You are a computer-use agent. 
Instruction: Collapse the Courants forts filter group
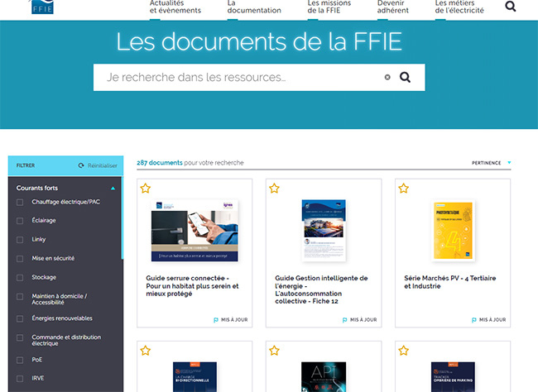click(x=113, y=189)
